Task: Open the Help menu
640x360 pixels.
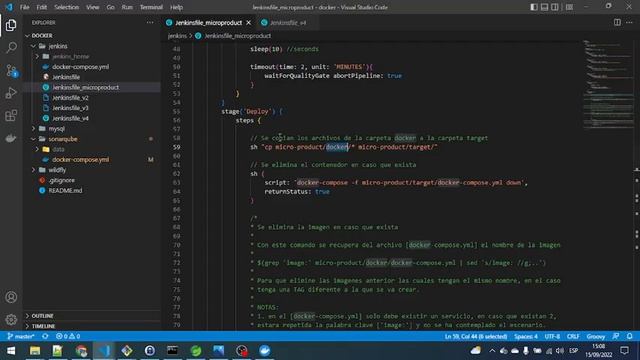Action: (x=176, y=7)
